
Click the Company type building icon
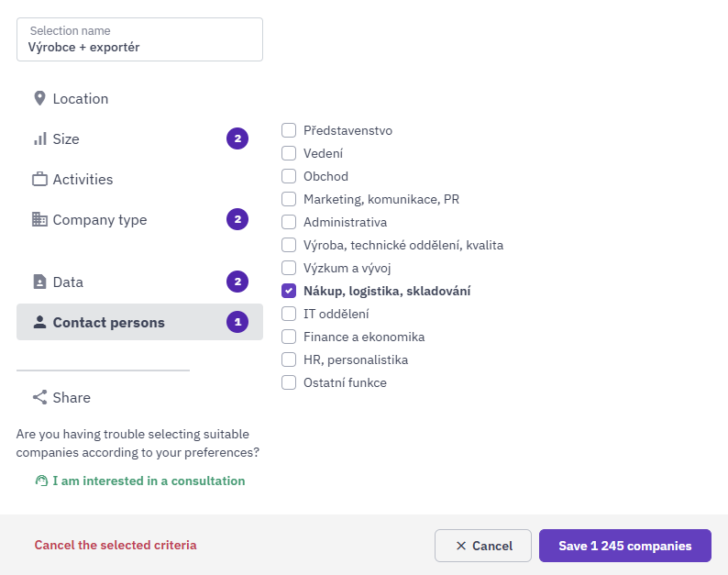[x=40, y=219]
